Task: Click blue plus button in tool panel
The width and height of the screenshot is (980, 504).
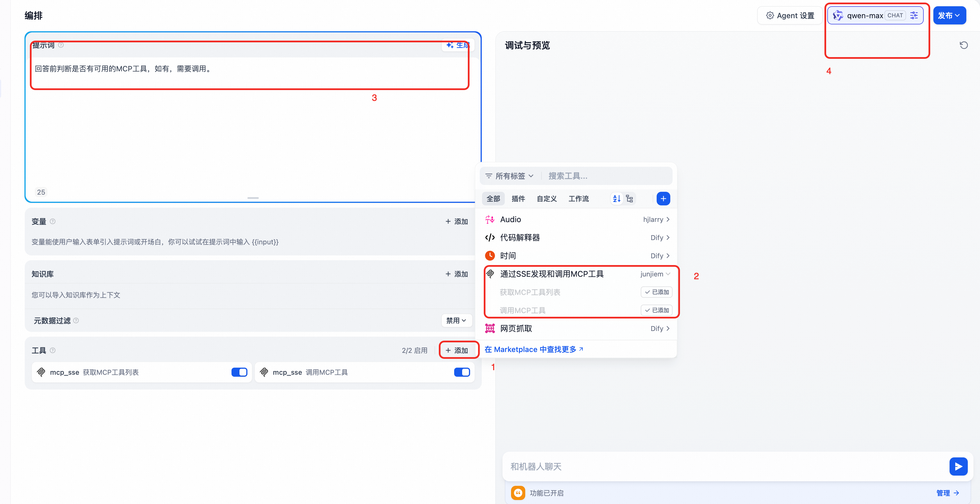Action: [663, 198]
